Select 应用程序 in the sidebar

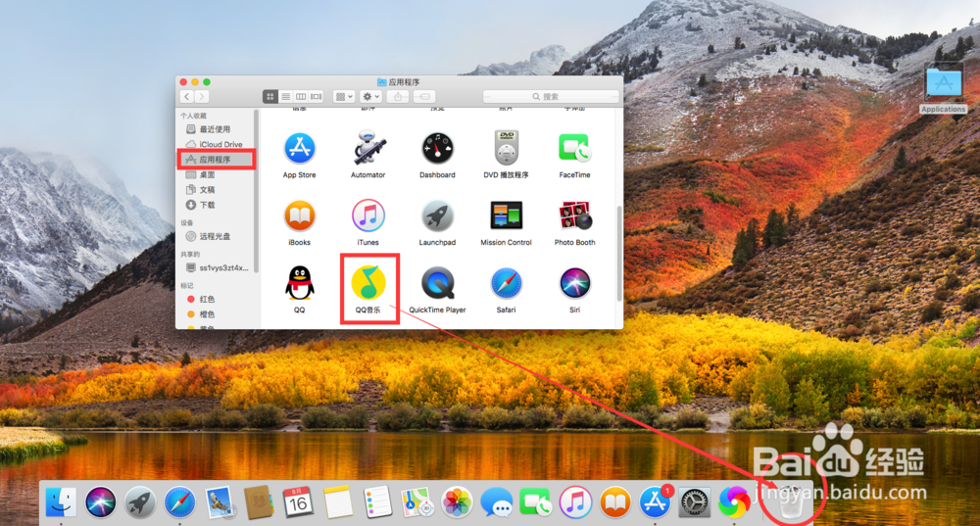coord(217,160)
